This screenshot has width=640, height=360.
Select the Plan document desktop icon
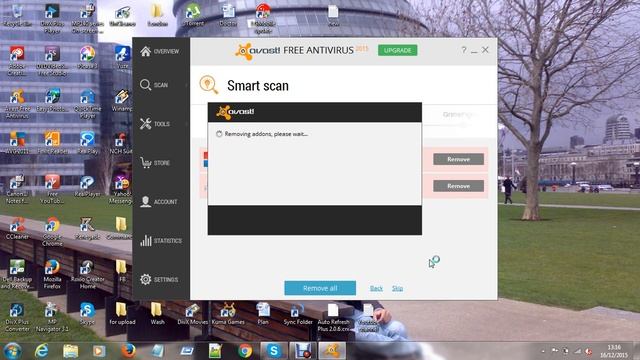tap(263, 314)
